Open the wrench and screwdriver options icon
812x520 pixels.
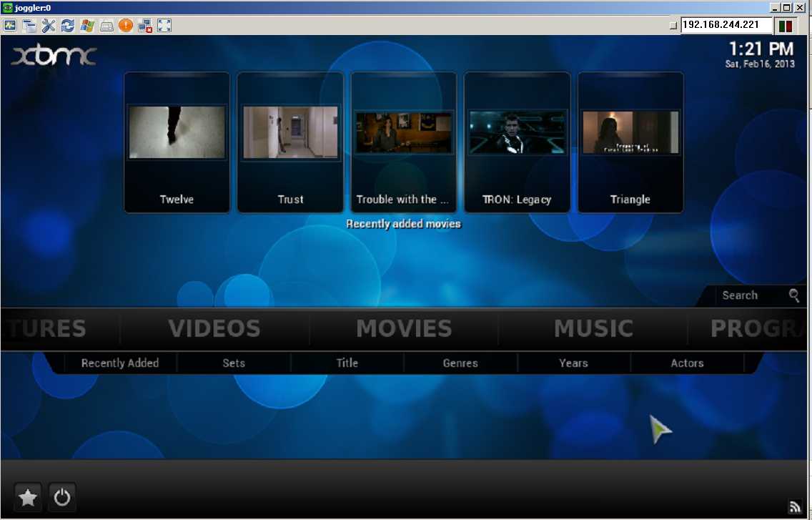(x=48, y=26)
